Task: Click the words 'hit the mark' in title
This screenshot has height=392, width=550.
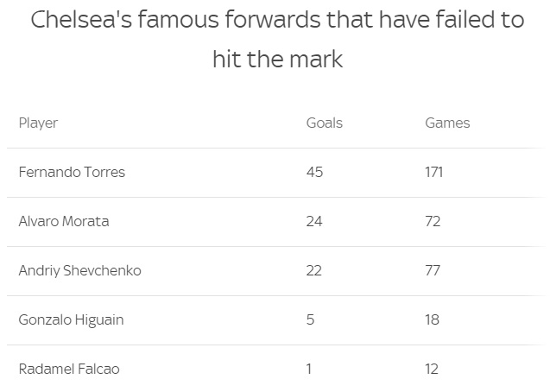Action: [277, 59]
